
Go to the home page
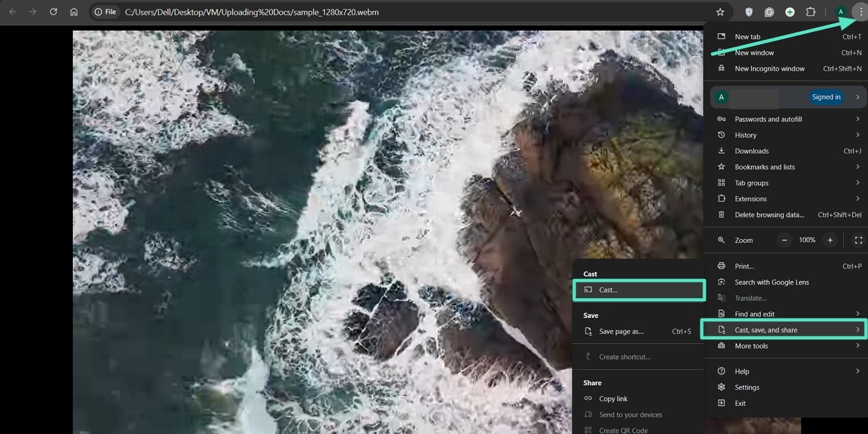point(74,12)
